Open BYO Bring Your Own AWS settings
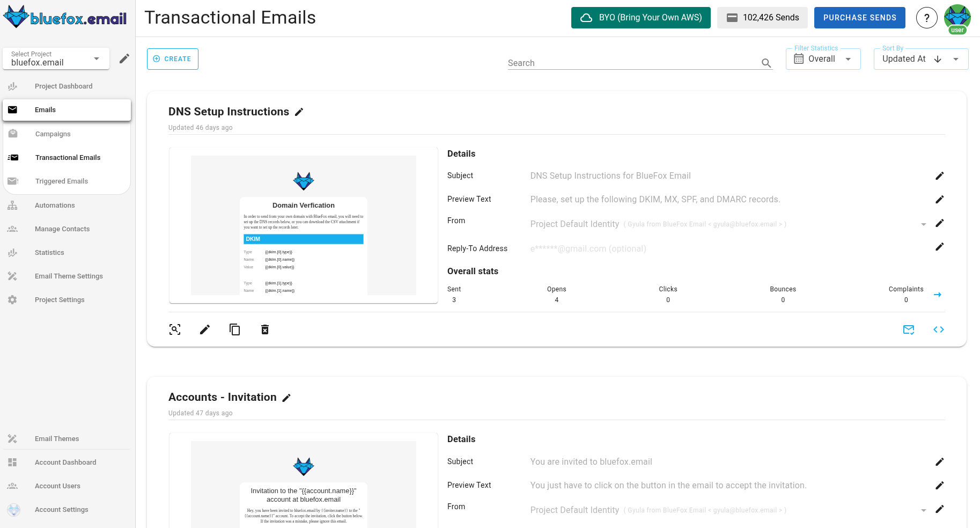 coord(640,17)
